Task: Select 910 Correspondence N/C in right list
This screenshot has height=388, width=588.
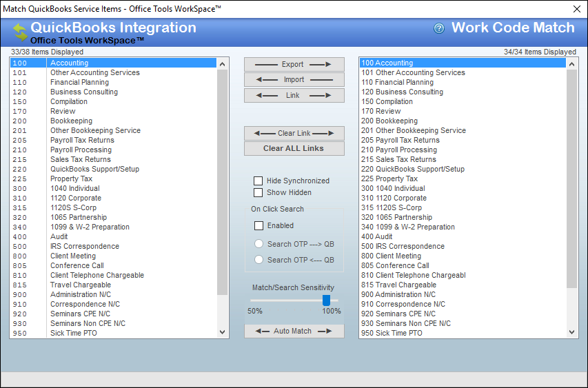Action: point(463,305)
